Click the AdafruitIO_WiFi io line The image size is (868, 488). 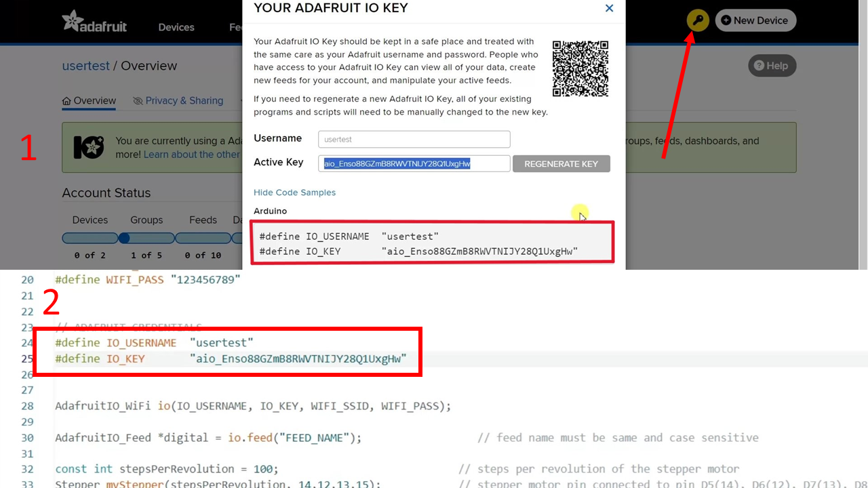[x=253, y=406]
